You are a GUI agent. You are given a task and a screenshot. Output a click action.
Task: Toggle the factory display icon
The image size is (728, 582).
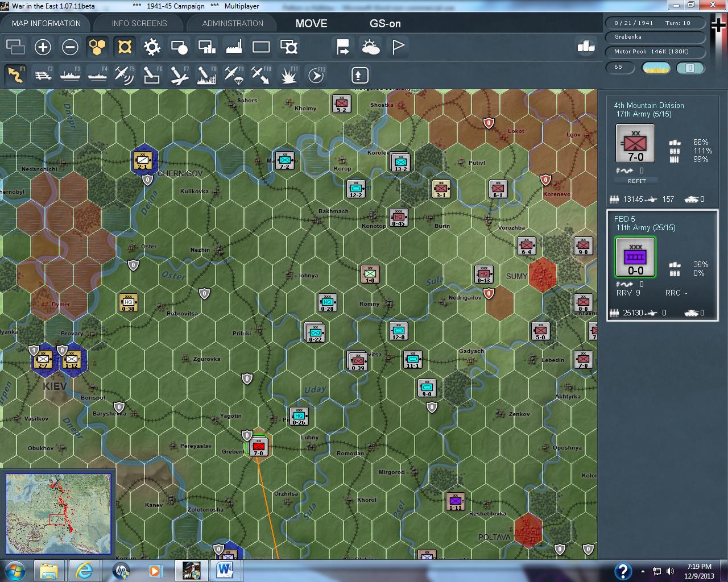234,47
